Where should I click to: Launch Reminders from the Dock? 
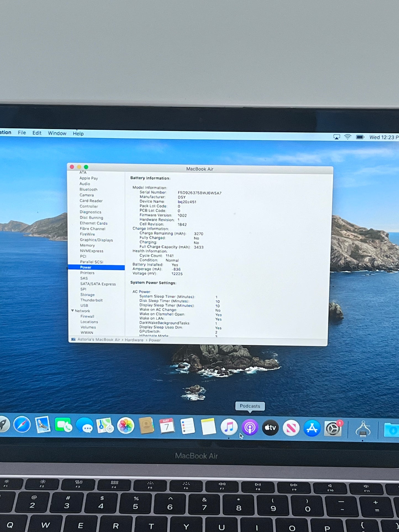tap(187, 426)
